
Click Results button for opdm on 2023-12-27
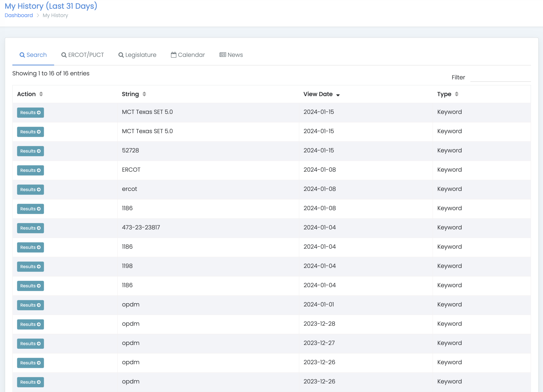click(x=30, y=343)
